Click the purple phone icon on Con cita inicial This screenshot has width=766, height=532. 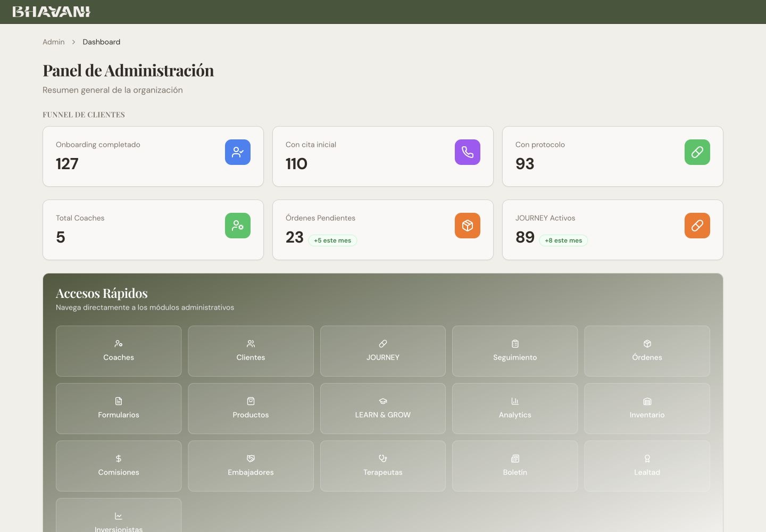pos(468,152)
